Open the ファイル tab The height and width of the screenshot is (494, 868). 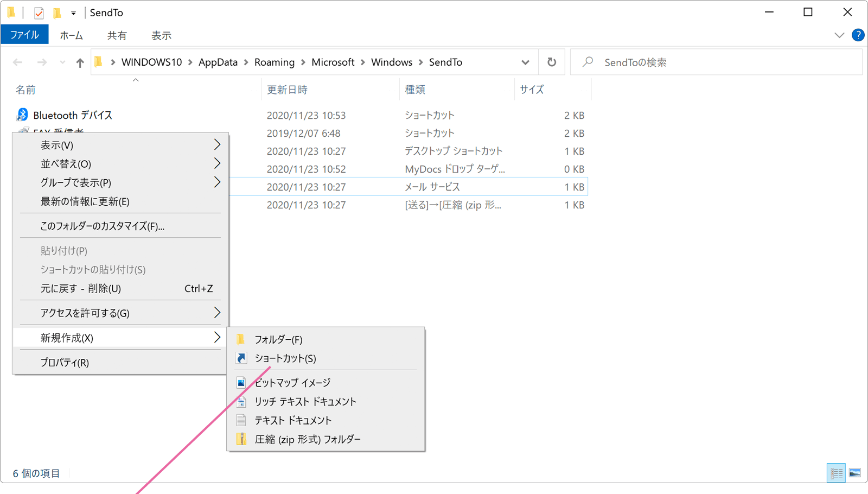click(24, 35)
